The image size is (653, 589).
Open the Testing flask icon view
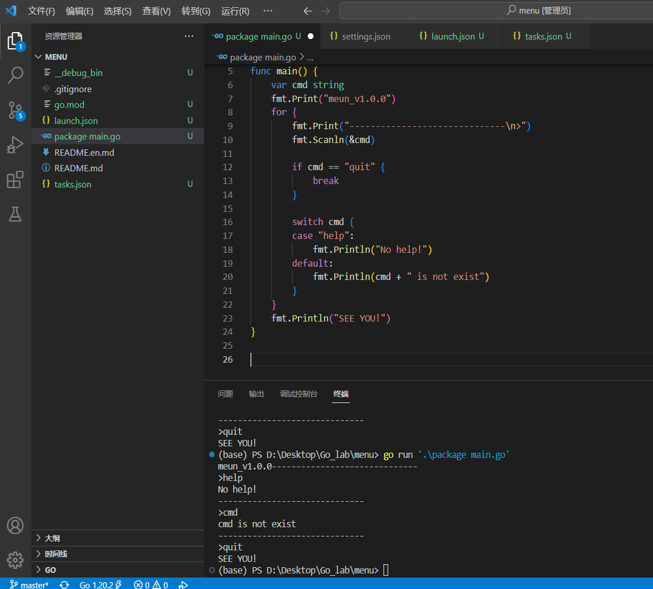[x=15, y=214]
